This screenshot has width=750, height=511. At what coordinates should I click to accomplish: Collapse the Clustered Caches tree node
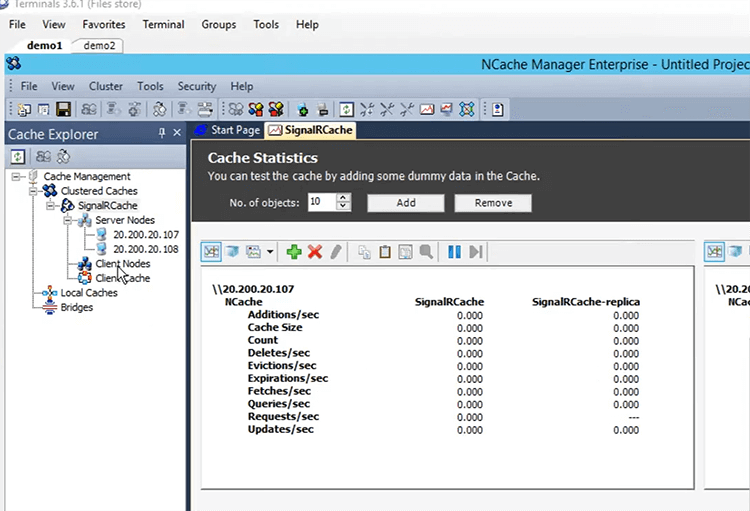point(33,191)
